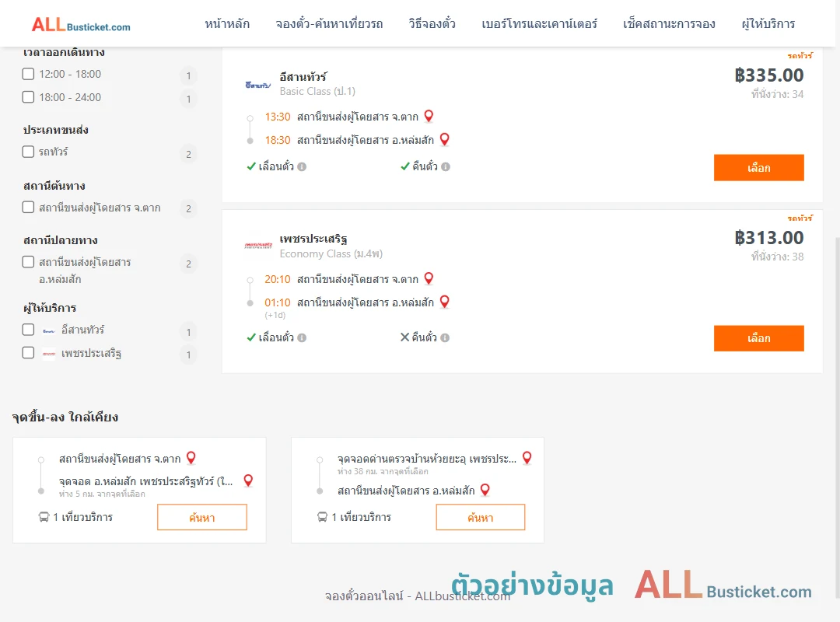Go to จองตั๋ว-ค้นหาเที่ยวรถ in the navigation

coord(330,24)
